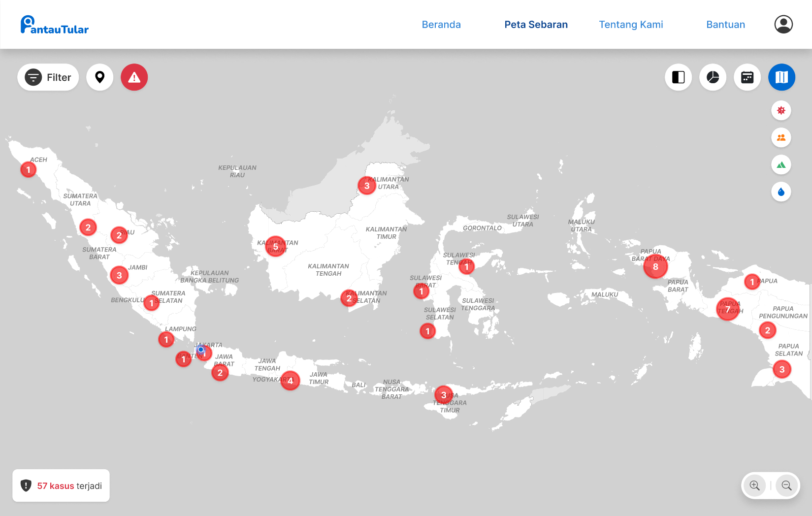Toggle the red virus disease layer
Viewport: 812px width, 516px height.
[781, 110]
